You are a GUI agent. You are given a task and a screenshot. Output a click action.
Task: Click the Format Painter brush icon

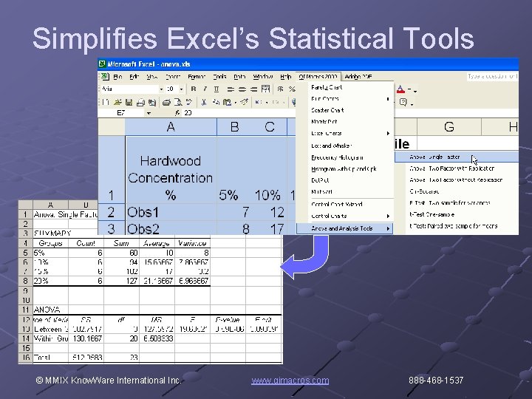pos(244,102)
